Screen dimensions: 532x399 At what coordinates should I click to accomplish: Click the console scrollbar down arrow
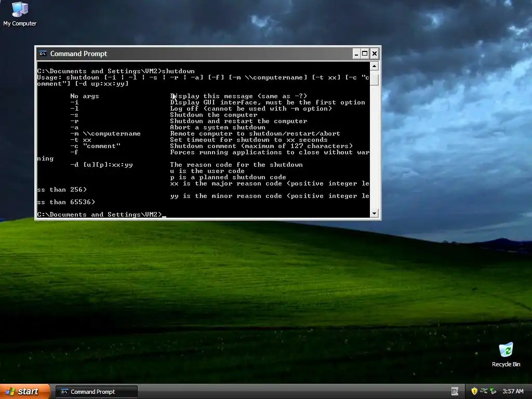coord(374,214)
